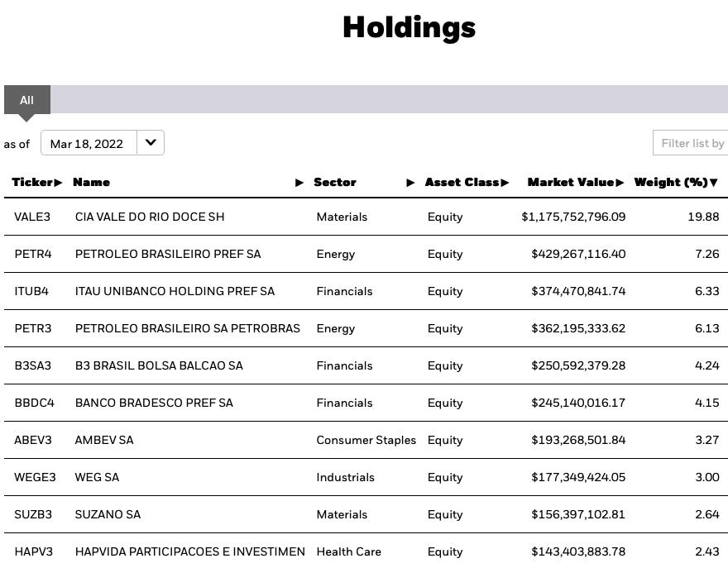Select ticker PETR3
Viewport: 728px width, 568px height.
tap(33, 328)
